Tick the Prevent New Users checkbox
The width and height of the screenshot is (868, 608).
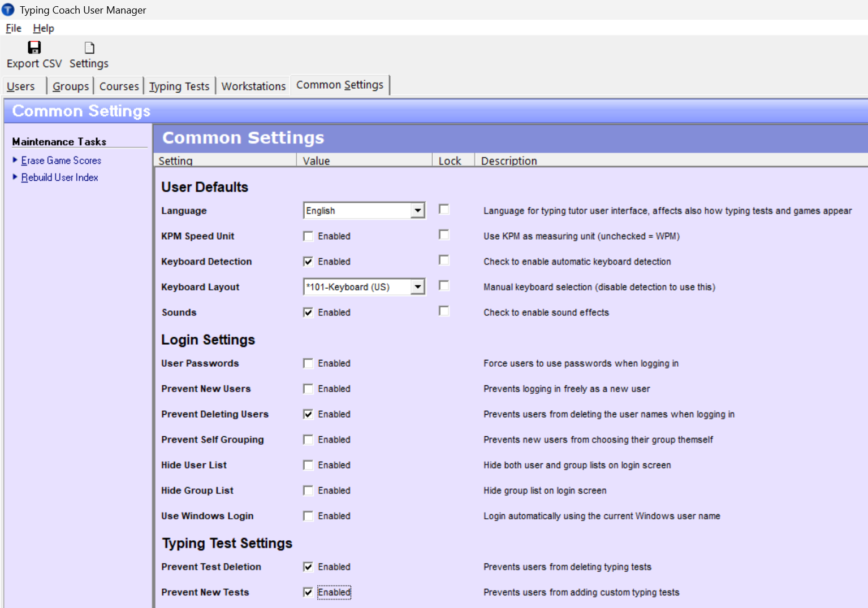[x=308, y=389]
